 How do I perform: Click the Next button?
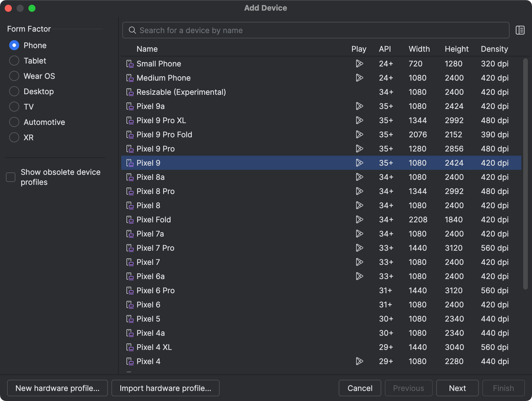click(457, 388)
